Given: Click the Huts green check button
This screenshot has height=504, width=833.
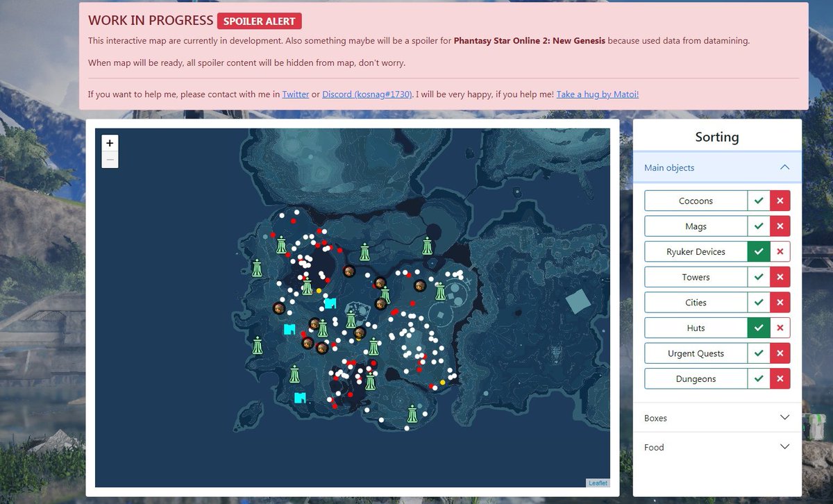Looking at the screenshot, I should 759,328.
